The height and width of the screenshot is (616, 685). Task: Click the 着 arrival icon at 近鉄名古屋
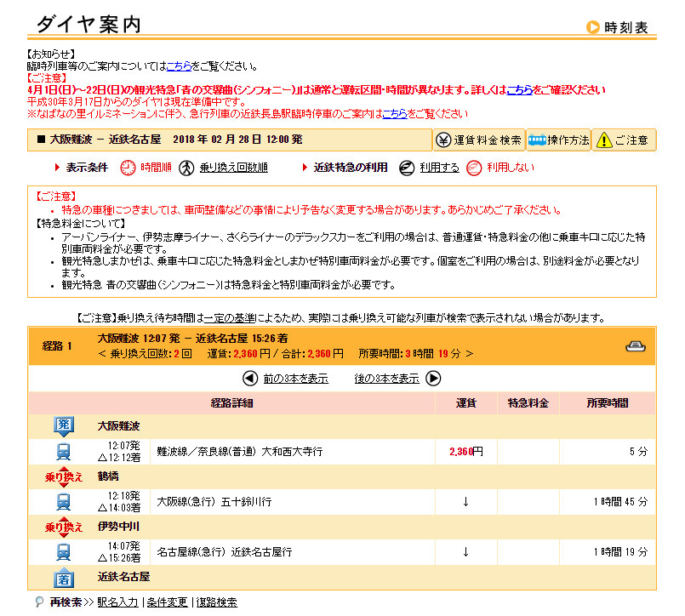(x=63, y=578)
